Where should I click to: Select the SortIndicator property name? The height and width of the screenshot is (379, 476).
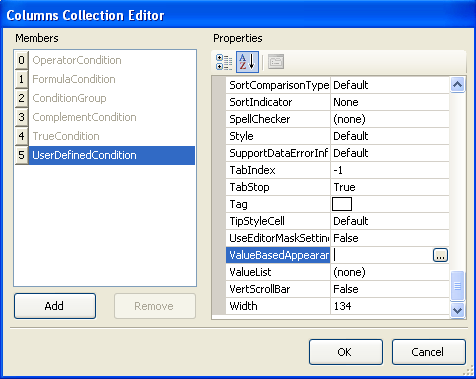[278, 102]
